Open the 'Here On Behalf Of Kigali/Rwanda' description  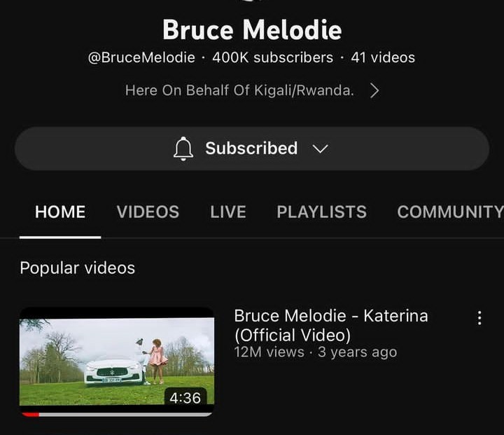click(239, 90)
